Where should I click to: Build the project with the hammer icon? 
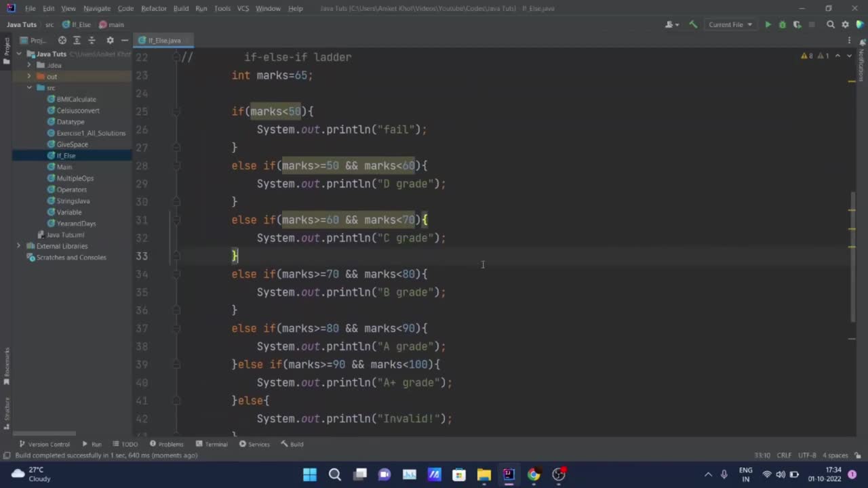coord(693,24)
